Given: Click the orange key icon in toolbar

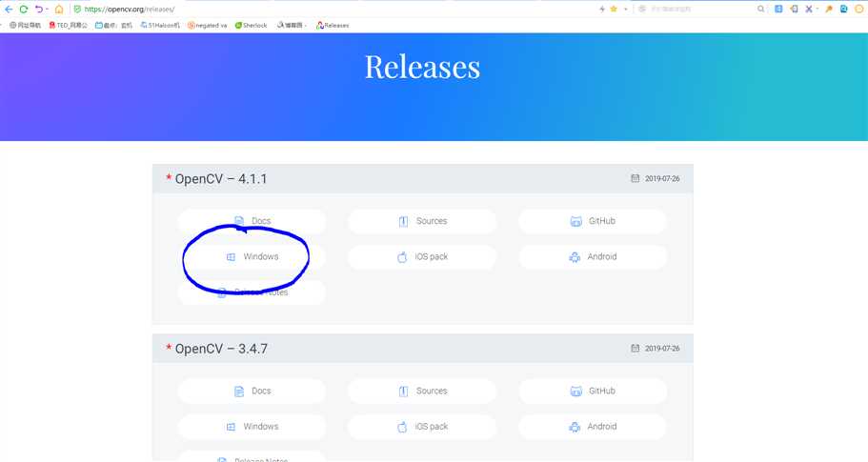Looking at the screenshot, I should pos(829,9).
